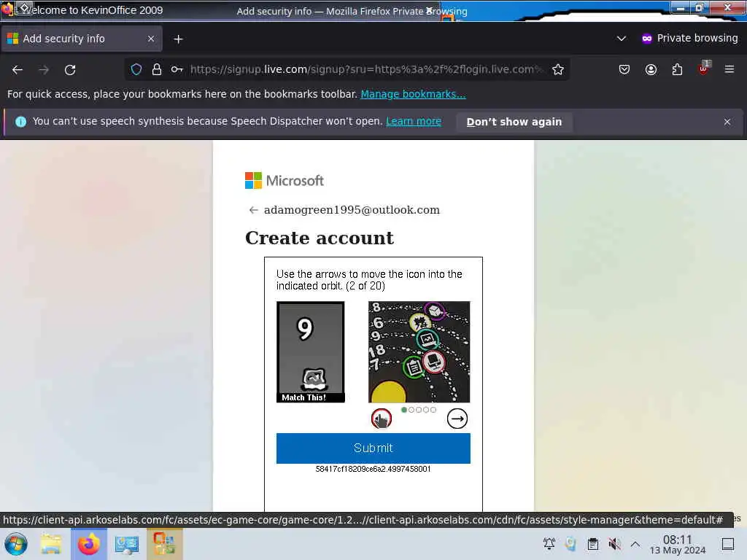Open saved passwords key icon in address bar

click(x=177, y=69)
